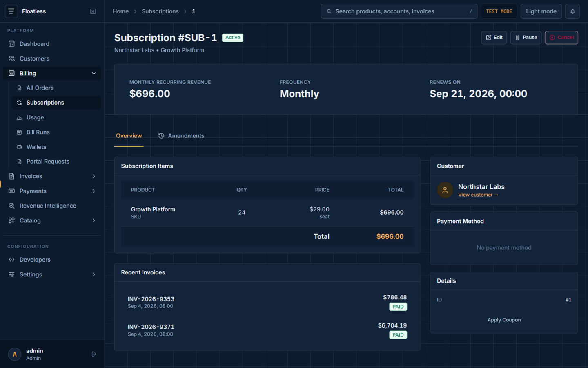Expand the Invoices submenu chevron
This screenshot has height=368, width=588.
pos(94,176)
